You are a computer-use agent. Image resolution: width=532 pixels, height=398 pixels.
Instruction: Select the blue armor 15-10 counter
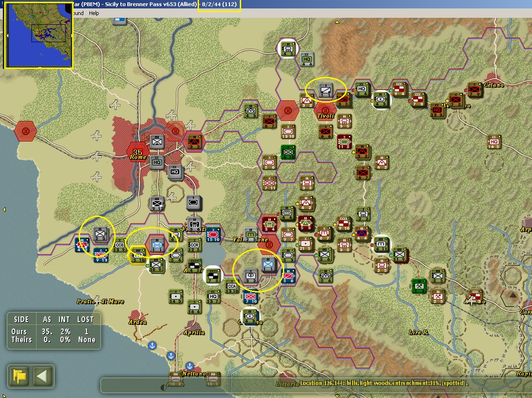213,235
